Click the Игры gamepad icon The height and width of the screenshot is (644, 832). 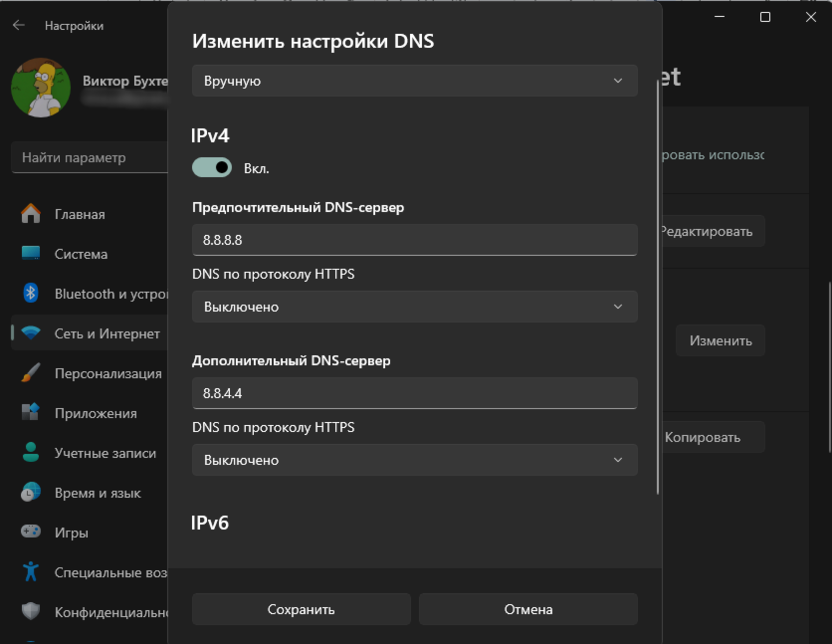[31, 533]
